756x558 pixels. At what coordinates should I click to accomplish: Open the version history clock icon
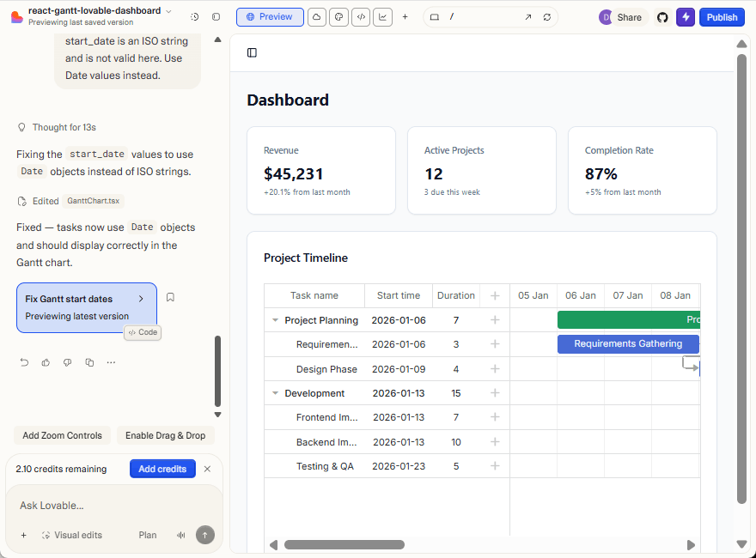pyautogui.click(x=193, y=17)
